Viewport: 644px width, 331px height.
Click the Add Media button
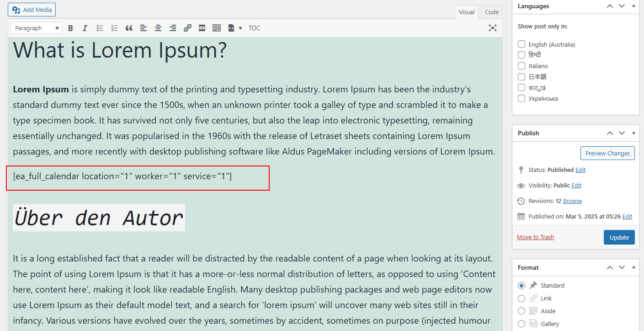(32, 10)
